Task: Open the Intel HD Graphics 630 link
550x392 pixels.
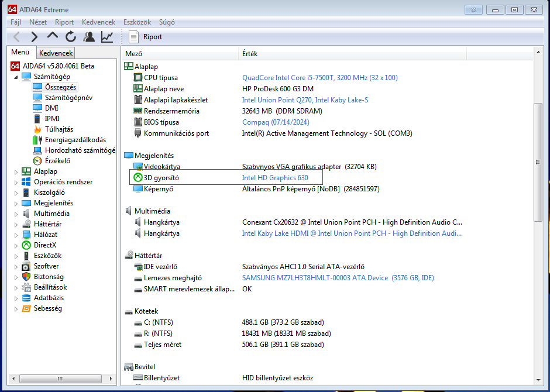Action: point(275,177)
